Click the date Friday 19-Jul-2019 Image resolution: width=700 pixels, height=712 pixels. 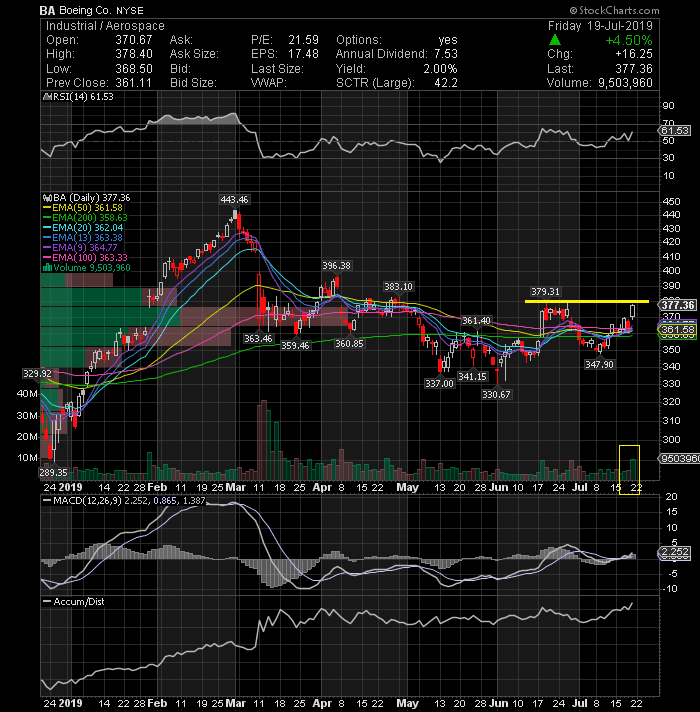(600, 26)
